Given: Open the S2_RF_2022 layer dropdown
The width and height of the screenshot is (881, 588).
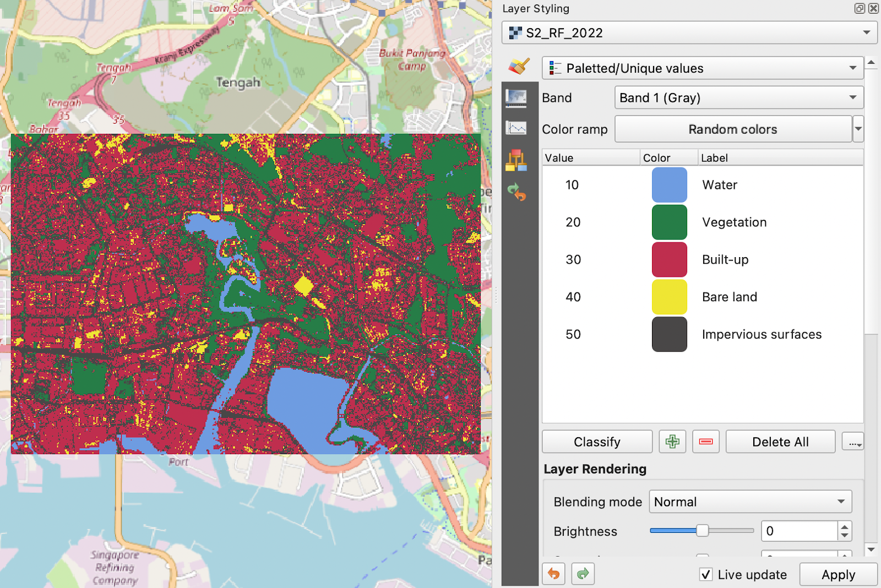Looking at the screenshot, I should pyautogui.click(x=689, y=33).
